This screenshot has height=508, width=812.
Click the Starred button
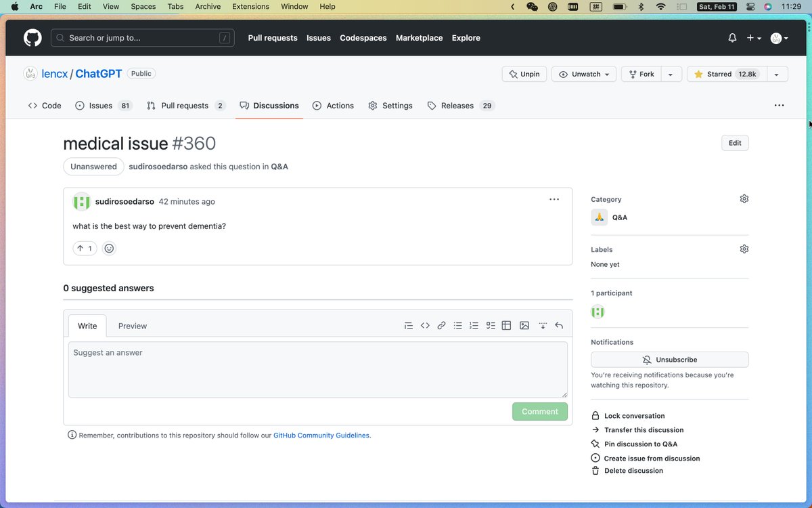pyautogui.click(x=726, y=74)
